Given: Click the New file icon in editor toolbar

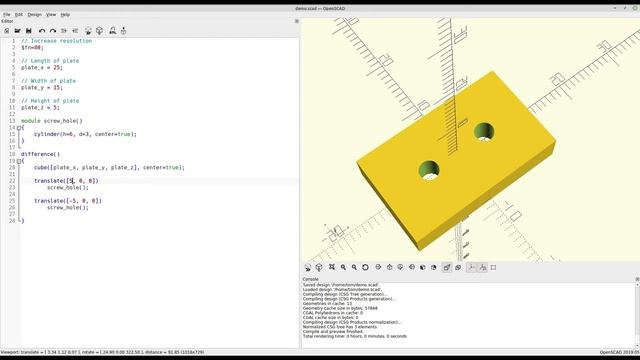Looking at the screenshot, I should [x=7, y=31].
